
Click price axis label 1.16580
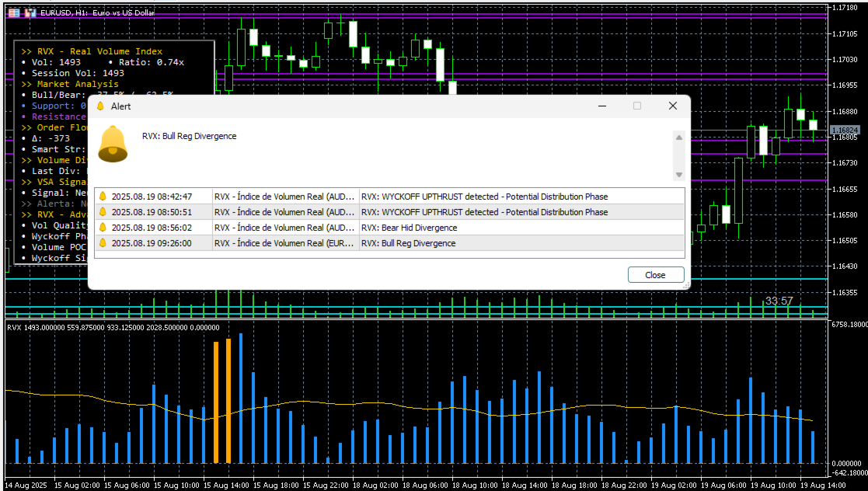(x=845, y=214)
